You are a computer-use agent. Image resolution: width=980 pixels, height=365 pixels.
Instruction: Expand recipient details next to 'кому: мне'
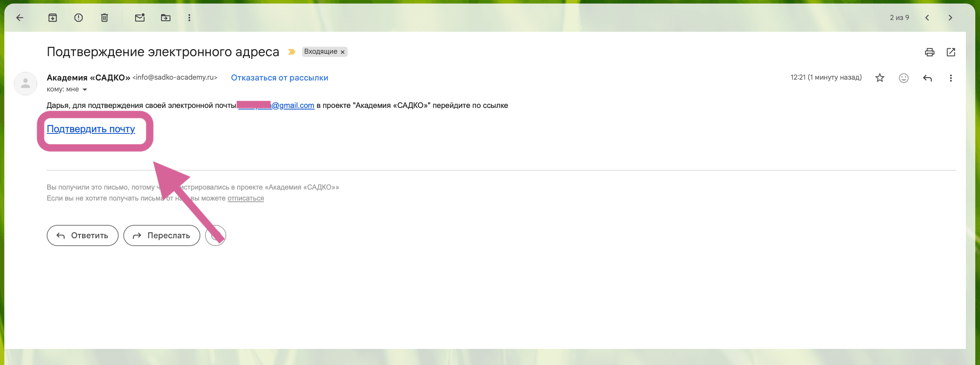point(85,90)
